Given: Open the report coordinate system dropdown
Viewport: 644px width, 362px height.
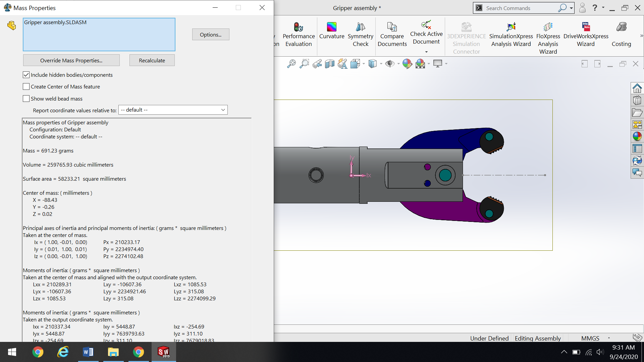Looking at the screenshot, I should (173, 110).
